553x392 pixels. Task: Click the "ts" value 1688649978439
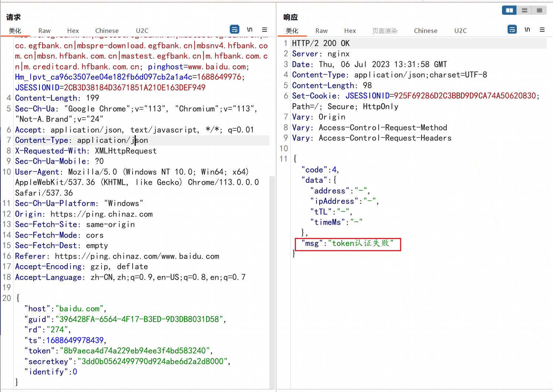pos(75,340)
